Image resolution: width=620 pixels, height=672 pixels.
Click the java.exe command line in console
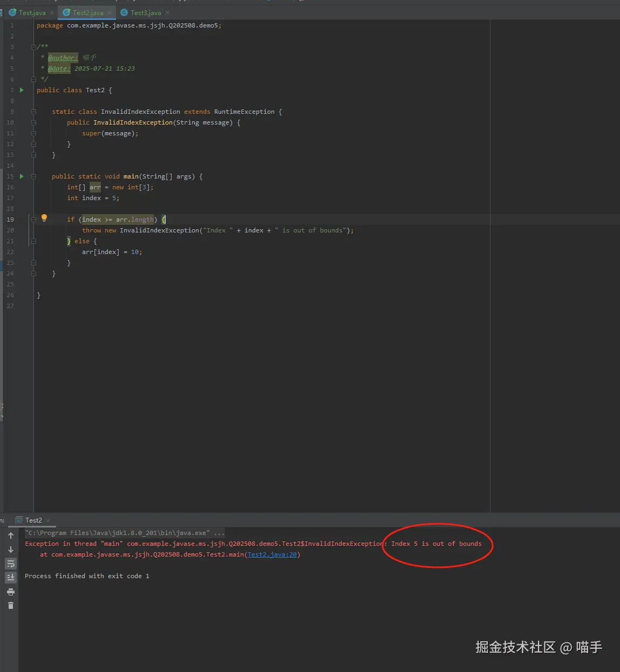125,533
